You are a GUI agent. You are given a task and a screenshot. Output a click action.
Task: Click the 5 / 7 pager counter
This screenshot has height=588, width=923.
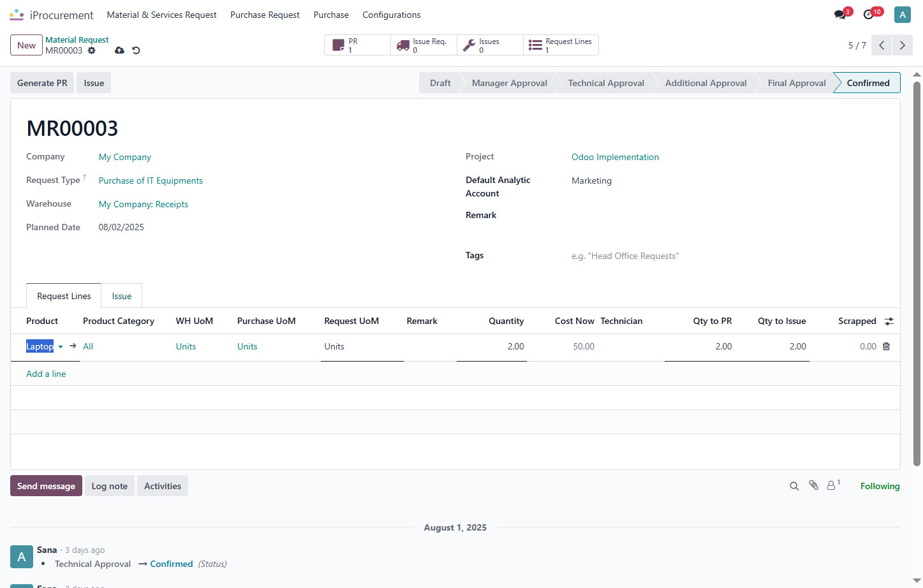coord(857,45)
